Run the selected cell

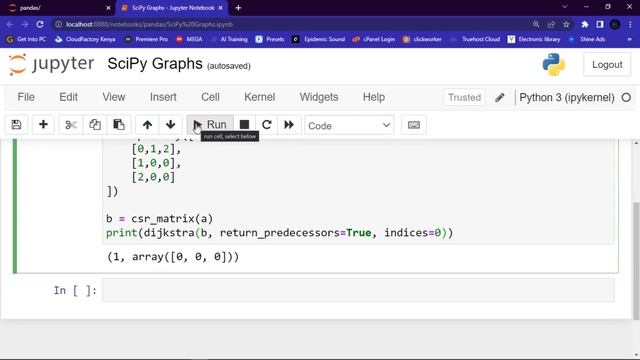pos(210,125)
